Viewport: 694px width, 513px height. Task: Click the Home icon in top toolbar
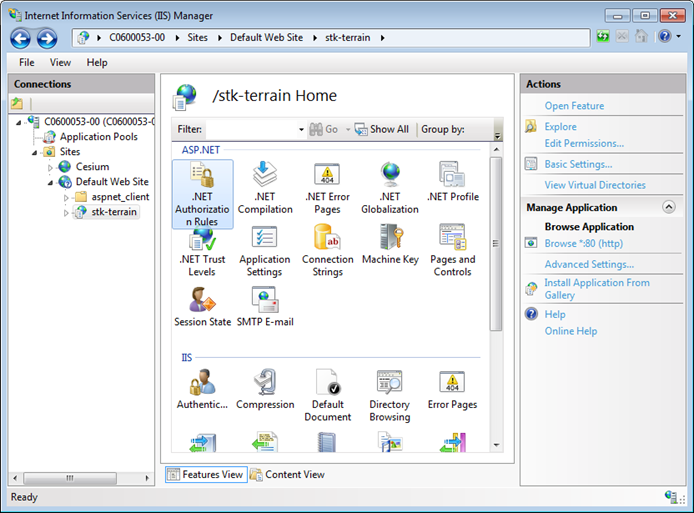coord(641,36)
